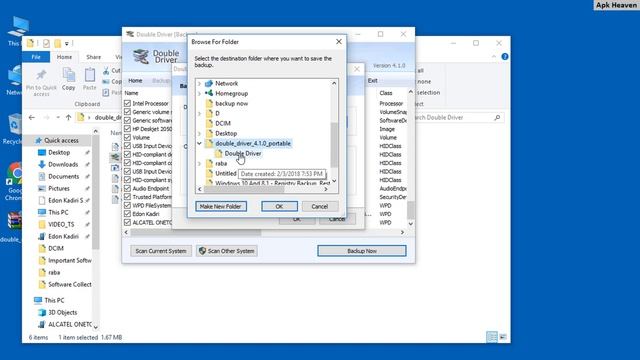Click the search magnifier in Explorer
Viewport: 640px width, 360px height.
(497, 118)
